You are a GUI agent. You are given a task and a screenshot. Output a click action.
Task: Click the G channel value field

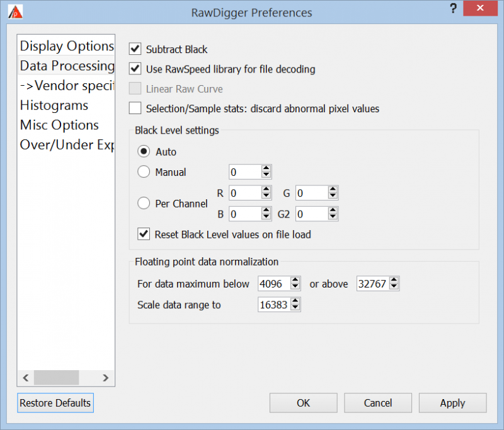pyautogui.click(x=312, y=193)
